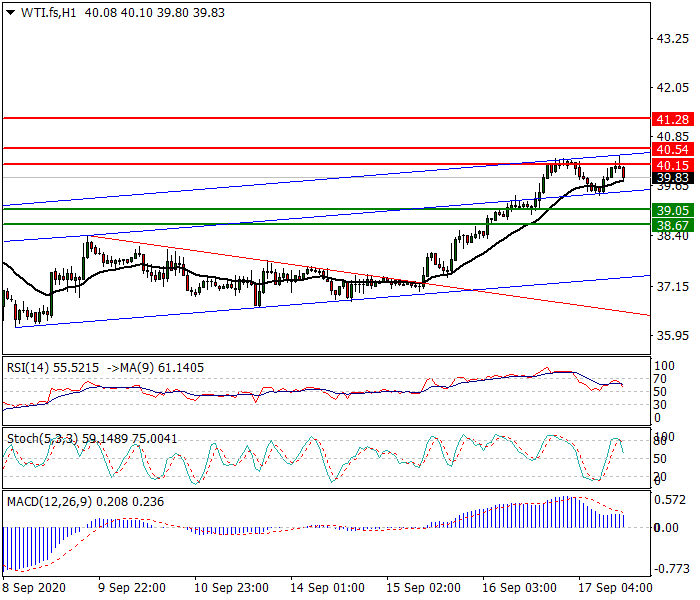Click the 9 Sep 22:00 time label
This screenshot has width=700, height=600.
pos(132,588)
